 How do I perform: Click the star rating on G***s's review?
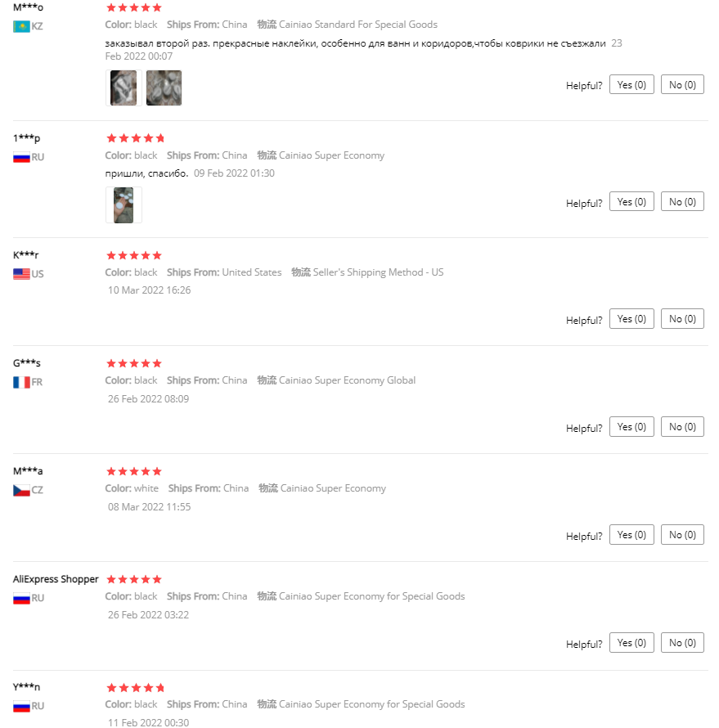pos(134,363)
